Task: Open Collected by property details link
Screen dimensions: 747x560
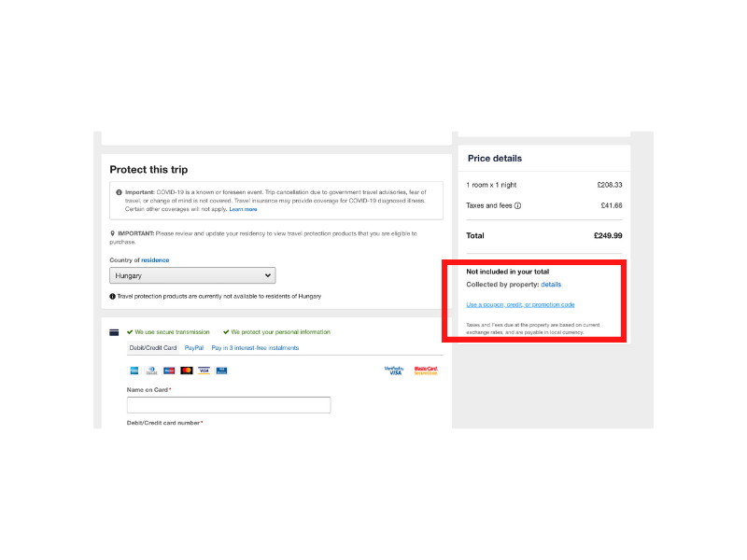Action: (x=551, y=285)
